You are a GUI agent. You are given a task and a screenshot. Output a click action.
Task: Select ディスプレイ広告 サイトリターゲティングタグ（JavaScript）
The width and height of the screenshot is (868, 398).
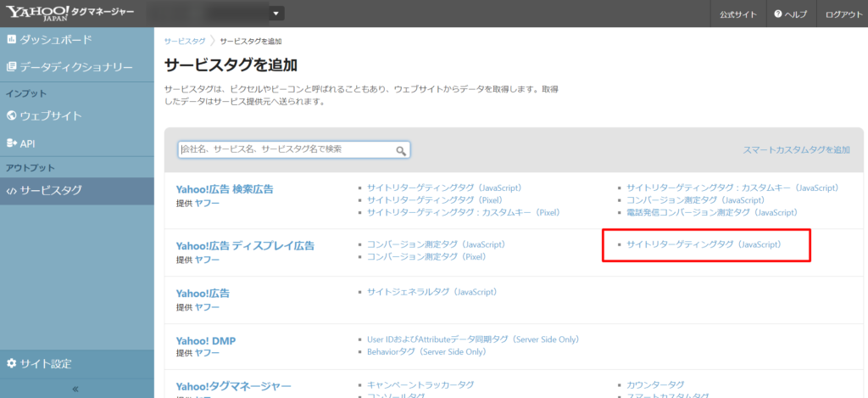704,244
